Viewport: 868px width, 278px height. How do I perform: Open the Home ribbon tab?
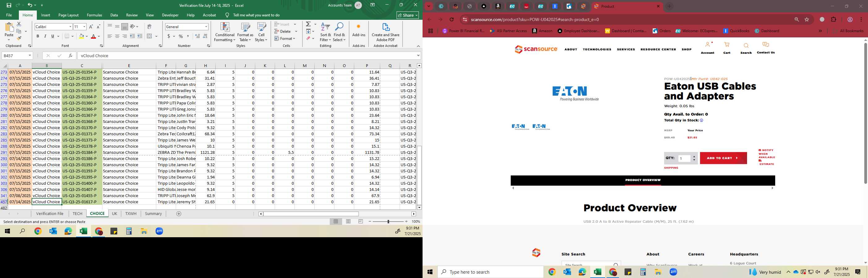[x=28, y=15]
